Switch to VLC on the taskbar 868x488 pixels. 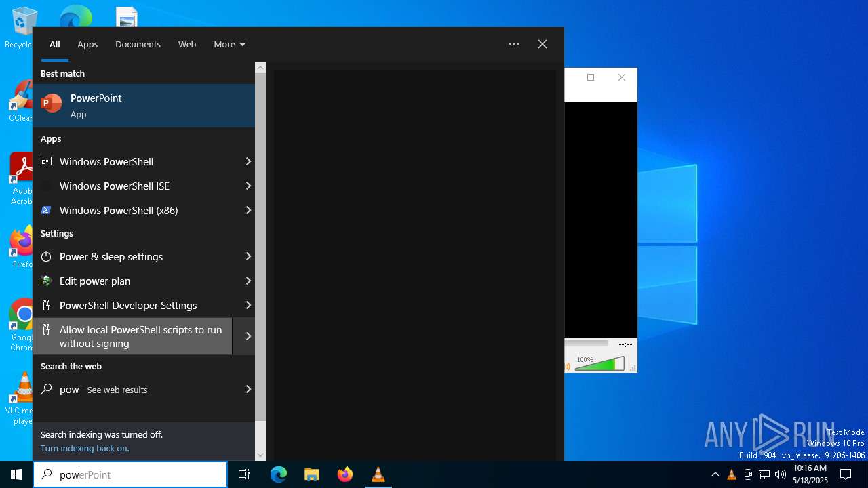(x=378, y=474)
